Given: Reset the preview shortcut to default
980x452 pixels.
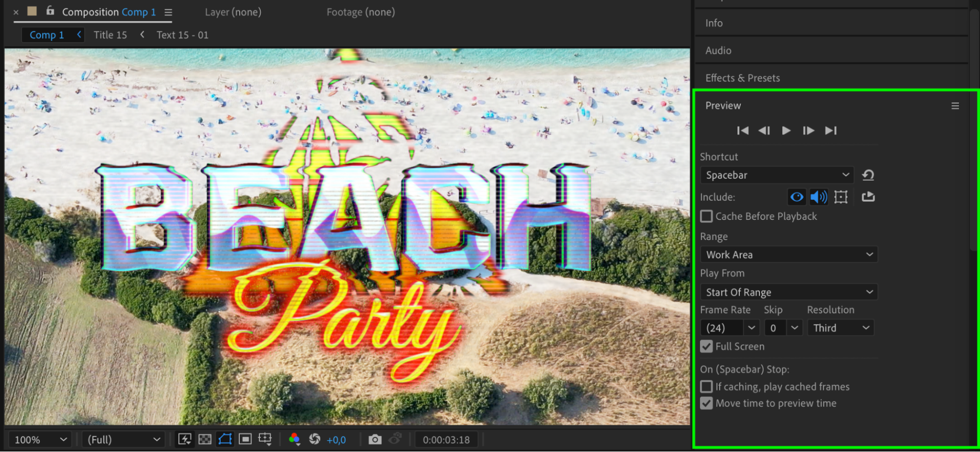Looking at the screenshot, I should point(868,175).
